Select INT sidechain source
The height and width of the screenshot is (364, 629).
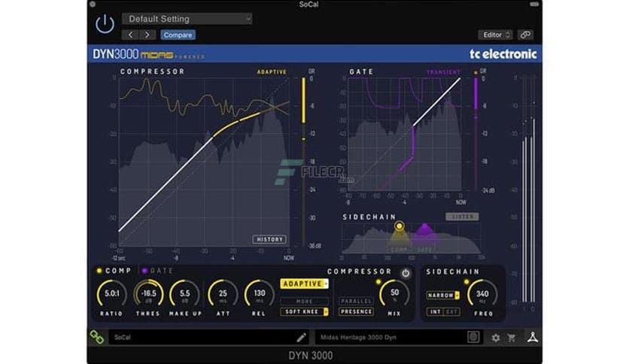(x=435, y=311)
